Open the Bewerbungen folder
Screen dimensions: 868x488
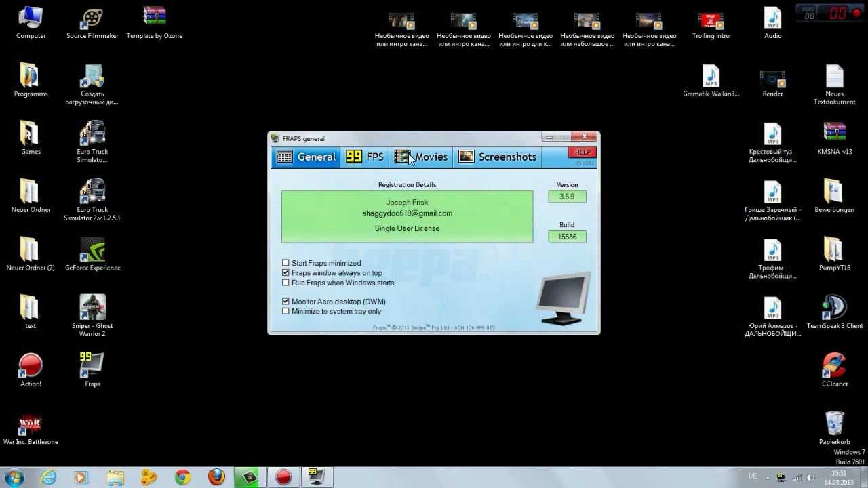pos(834,197)
